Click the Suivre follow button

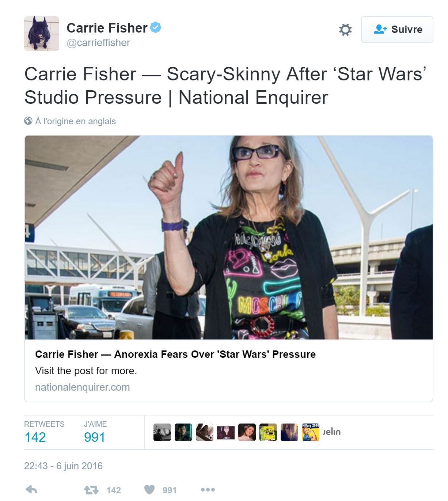[x=397, y=30]
